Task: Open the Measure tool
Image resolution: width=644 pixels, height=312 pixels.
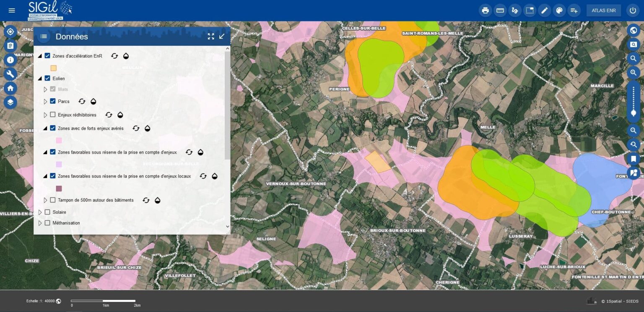Action: pos(500,10)
